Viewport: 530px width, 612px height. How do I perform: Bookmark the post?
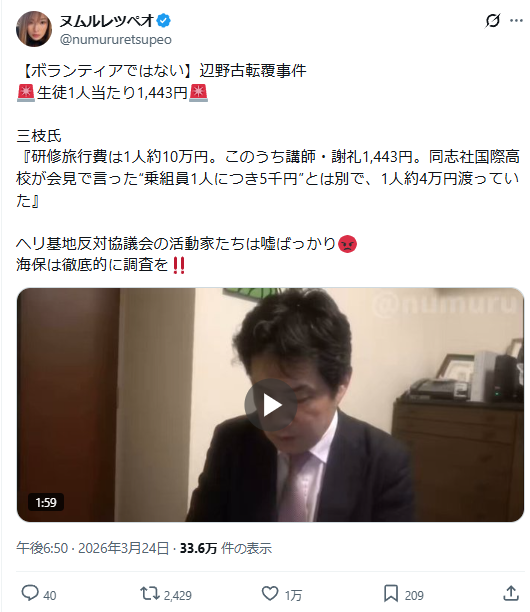pos(391,594)
